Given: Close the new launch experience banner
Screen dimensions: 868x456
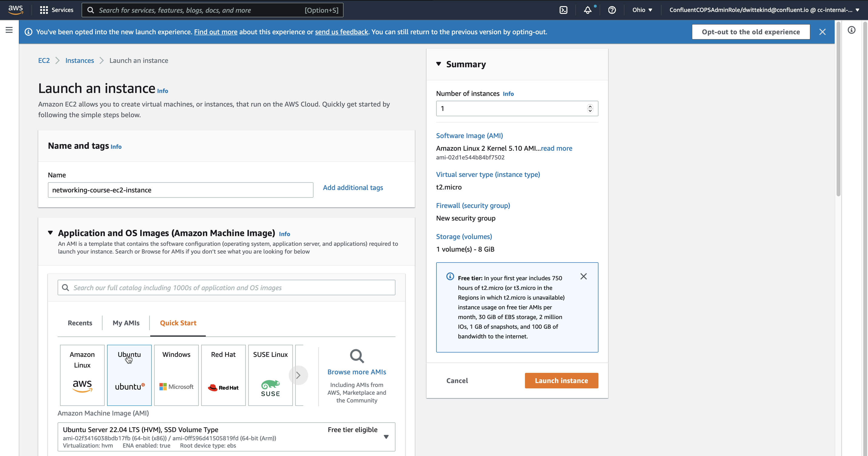Looking at the screenshot, I should click(822, 32).
